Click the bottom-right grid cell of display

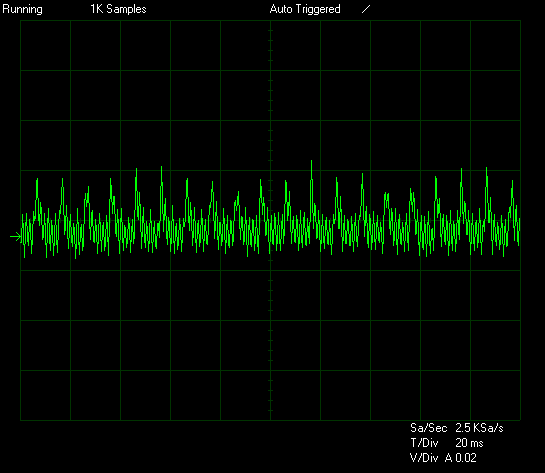pos(495,395)
